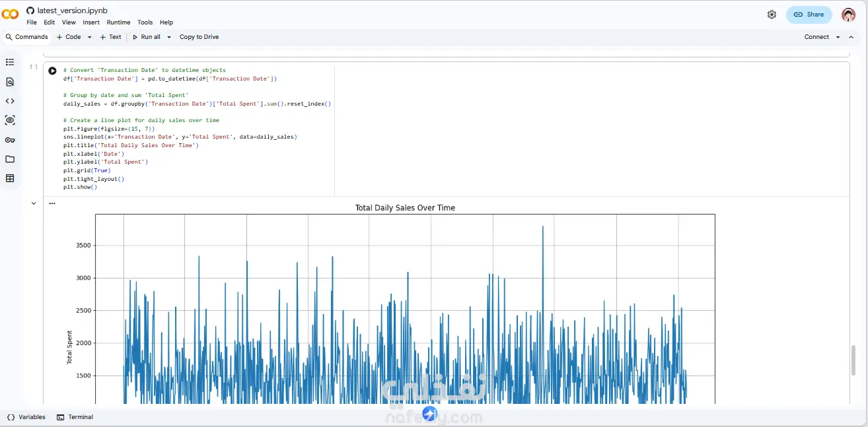Click Copy to Drive
Screen dimensions: 868x427
point(199,37)
